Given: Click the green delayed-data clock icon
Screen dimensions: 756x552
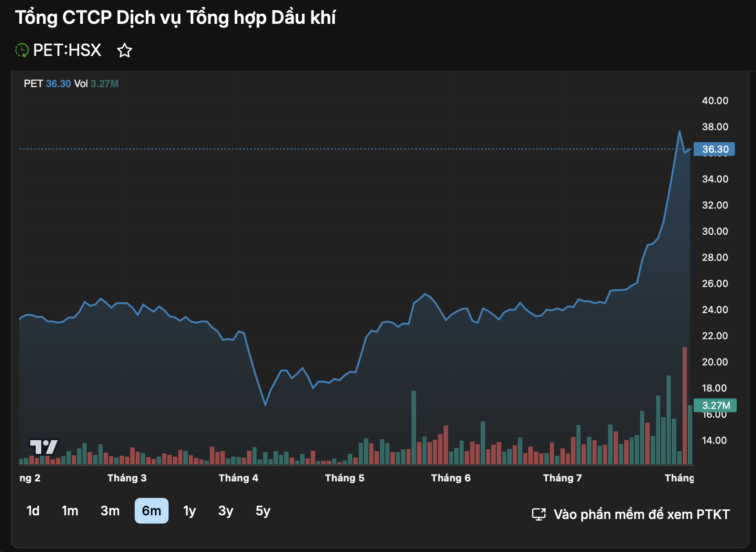Looking at the screenshot, I should pos(22,50).
